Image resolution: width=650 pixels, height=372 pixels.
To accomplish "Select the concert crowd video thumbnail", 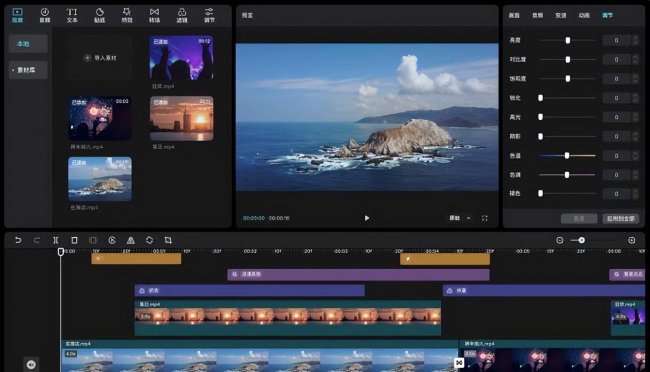I will [182, 58].
